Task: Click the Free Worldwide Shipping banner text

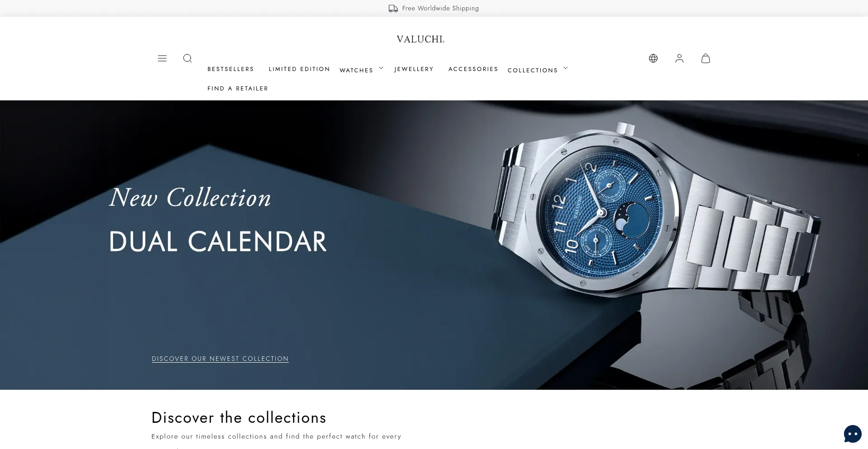Action: tap(440, 8)
